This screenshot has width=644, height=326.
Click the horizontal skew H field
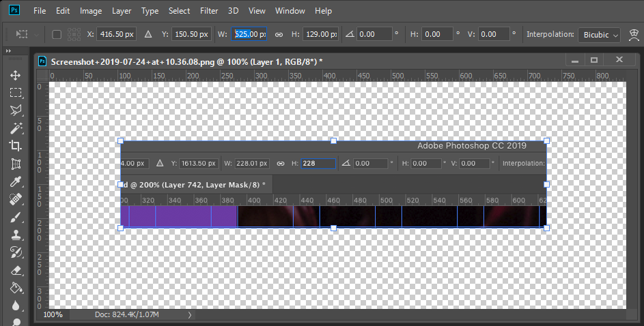(437, 34)
